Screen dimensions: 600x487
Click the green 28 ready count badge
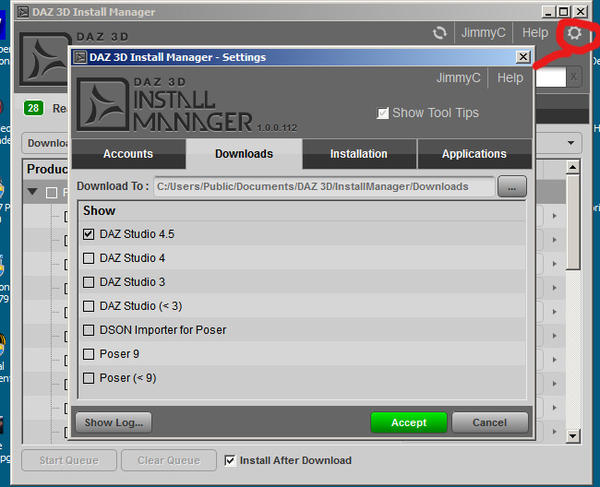tap(33, 108)
